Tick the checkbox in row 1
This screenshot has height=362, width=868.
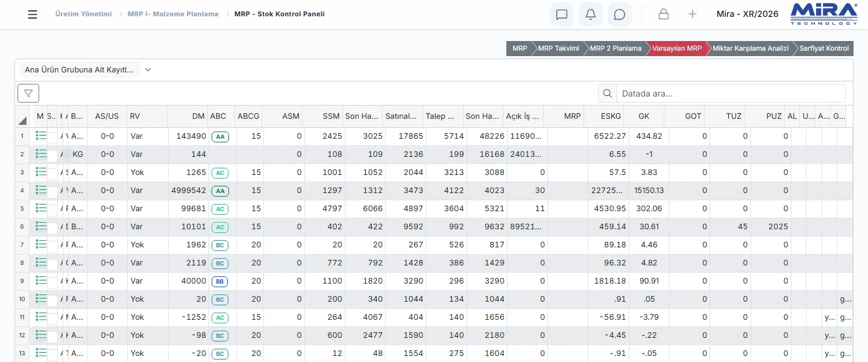(52, 137)
